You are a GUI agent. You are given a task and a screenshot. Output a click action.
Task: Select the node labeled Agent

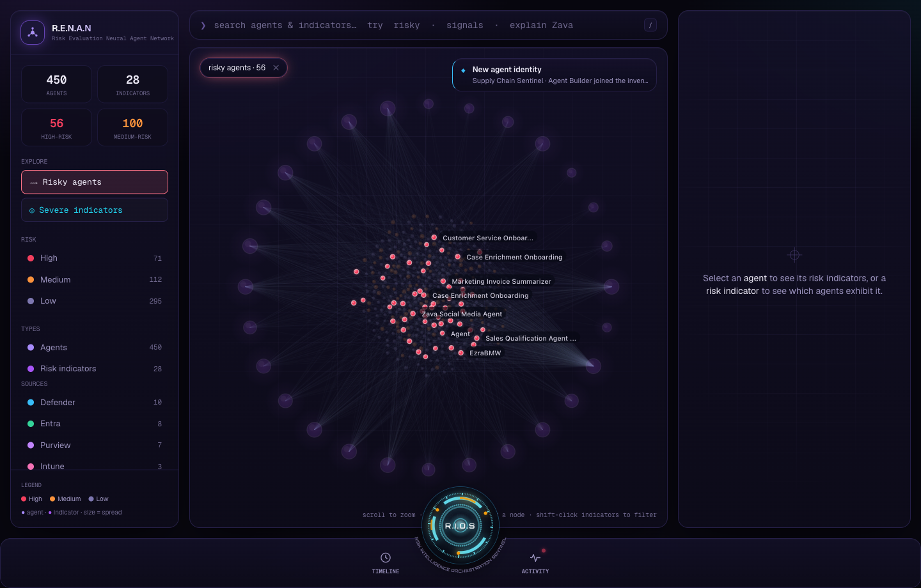[x=443, y=333]
